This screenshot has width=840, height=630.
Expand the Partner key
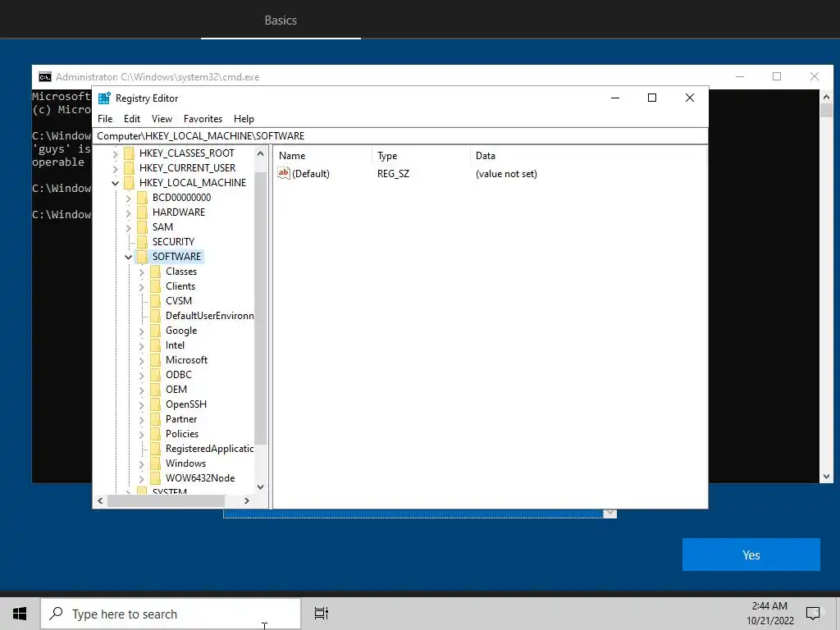pos(141,419)
